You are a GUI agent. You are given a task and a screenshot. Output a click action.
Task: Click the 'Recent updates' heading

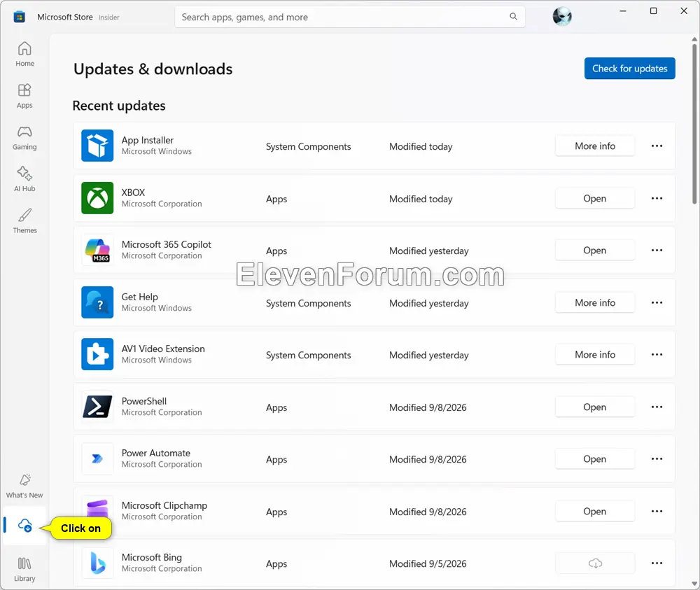coord(119,106)
